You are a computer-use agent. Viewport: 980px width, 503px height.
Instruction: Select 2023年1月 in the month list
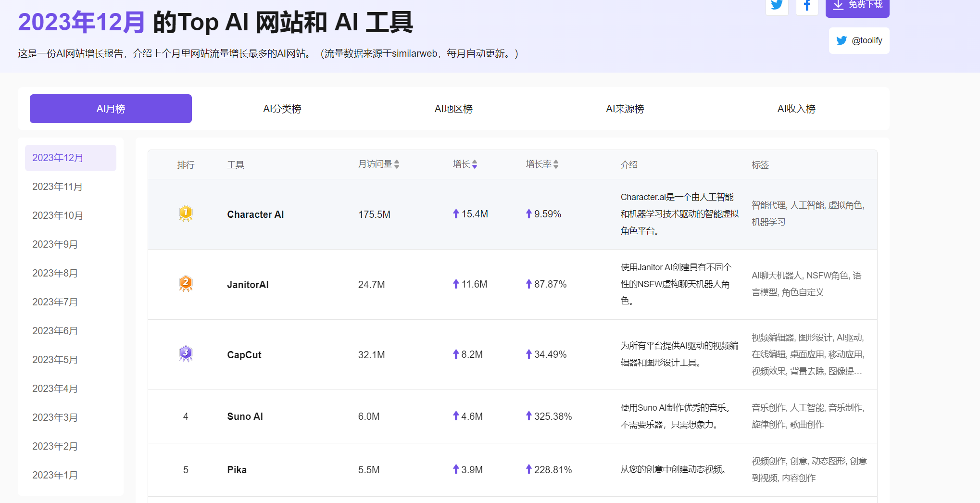[x=71, y=475]
